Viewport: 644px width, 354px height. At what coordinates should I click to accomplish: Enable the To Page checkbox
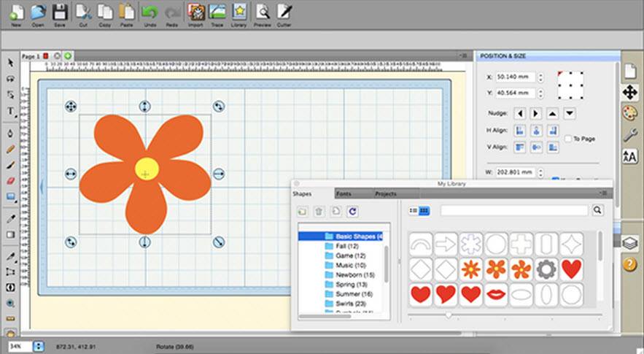[x=568, y=139]
